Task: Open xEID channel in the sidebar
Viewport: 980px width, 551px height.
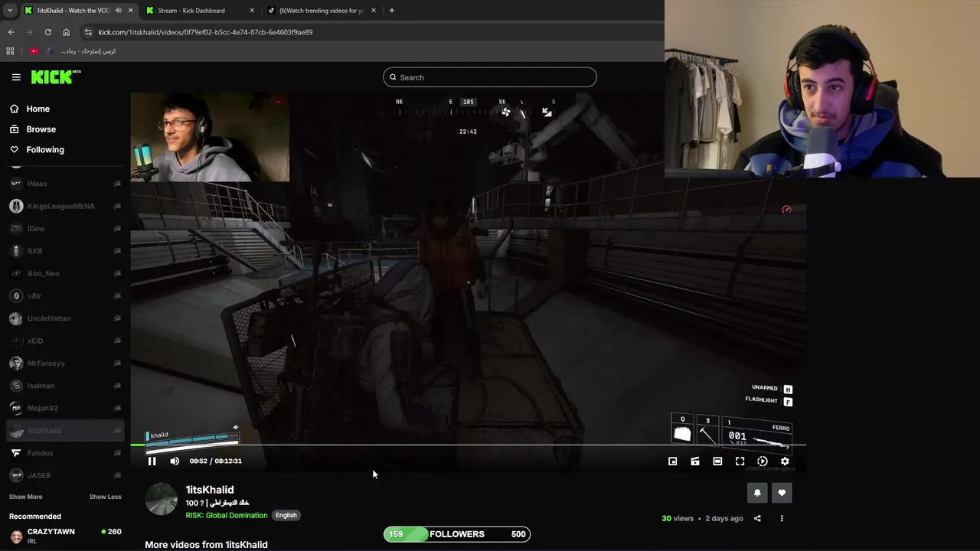Action: point(65,341)
